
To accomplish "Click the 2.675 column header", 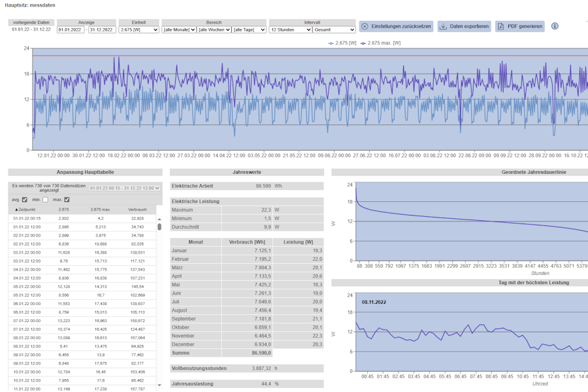I will pyautogui.click(x=64, y=209).
